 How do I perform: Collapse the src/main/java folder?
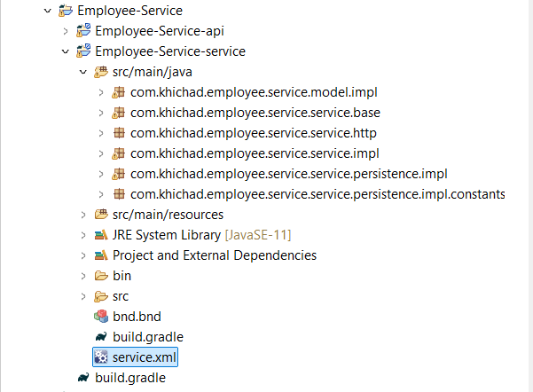pos(83,72)
